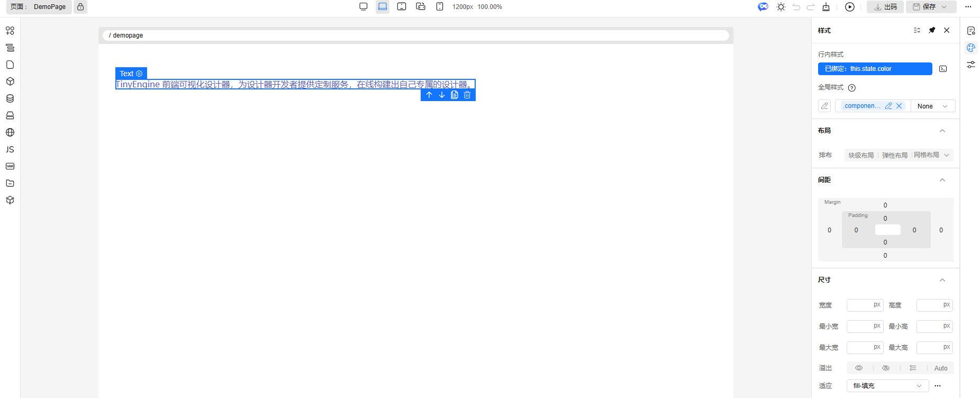980x398 pixels.
Task: Copy the selected Text component
Action: [x=455, y=95]
